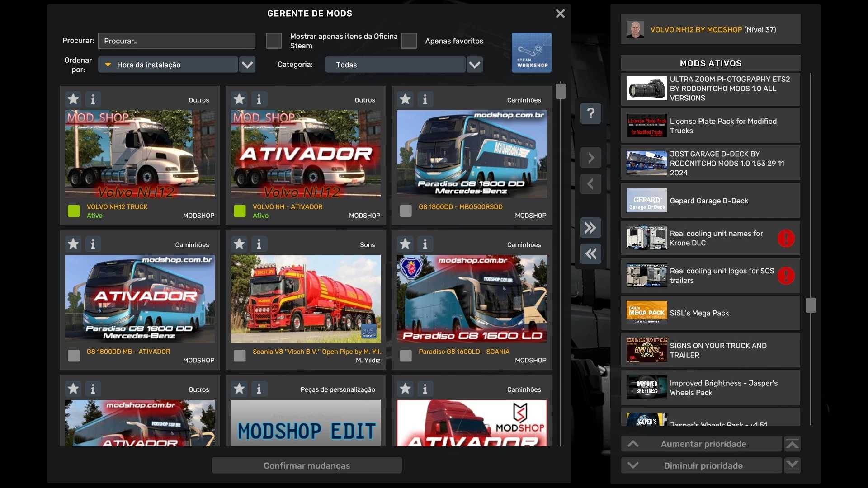Show info for G8 1800DD MB - ATIVADOR

click(x=93, y=244)
